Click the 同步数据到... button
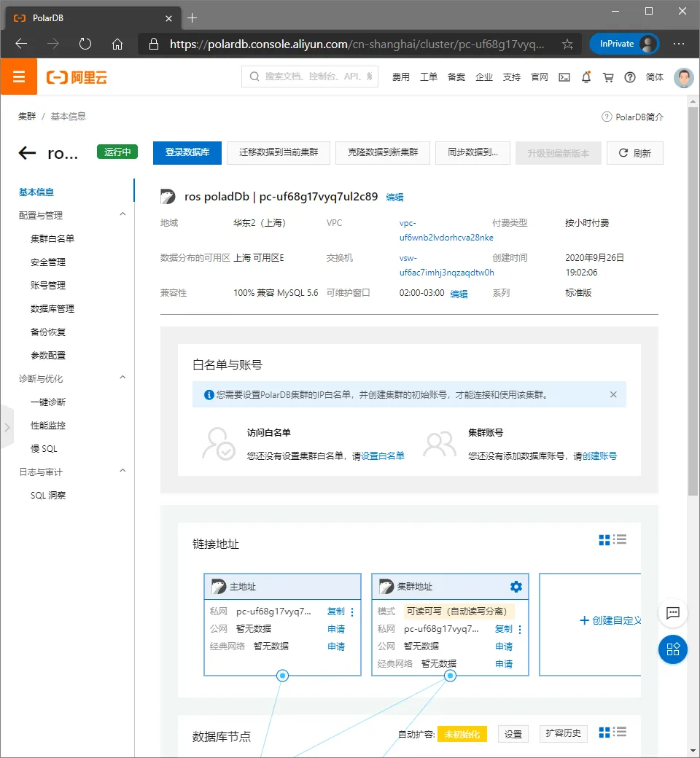This screenshot has width=700, height=758. click(472, 153)
